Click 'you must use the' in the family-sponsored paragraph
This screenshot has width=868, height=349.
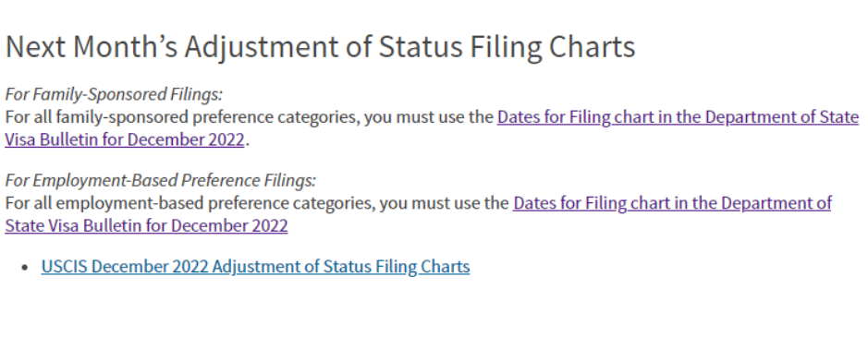pyautogui.click(x=429, y=117)
